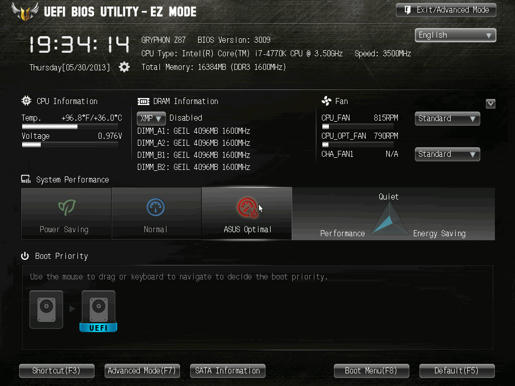515x386 pixels.
Task: Click the Thursday[05/30/2013] date
Action: coord(70,68)
